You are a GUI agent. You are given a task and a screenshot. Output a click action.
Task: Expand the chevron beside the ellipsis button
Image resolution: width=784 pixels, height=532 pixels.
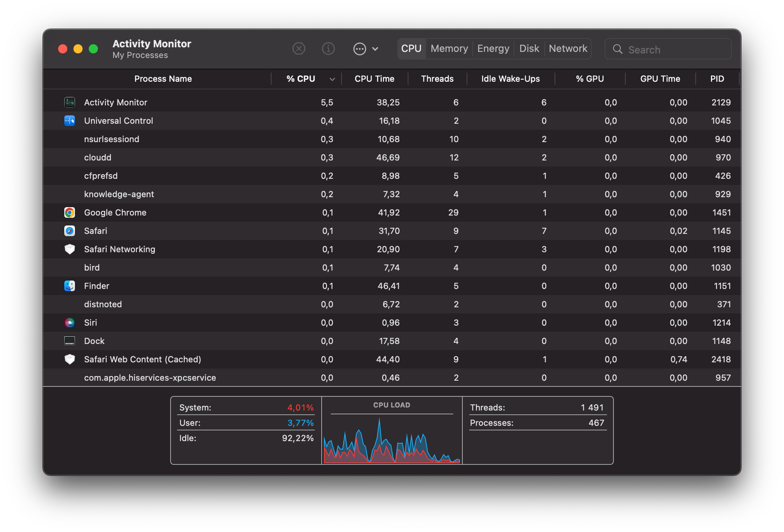pos(375,49)
